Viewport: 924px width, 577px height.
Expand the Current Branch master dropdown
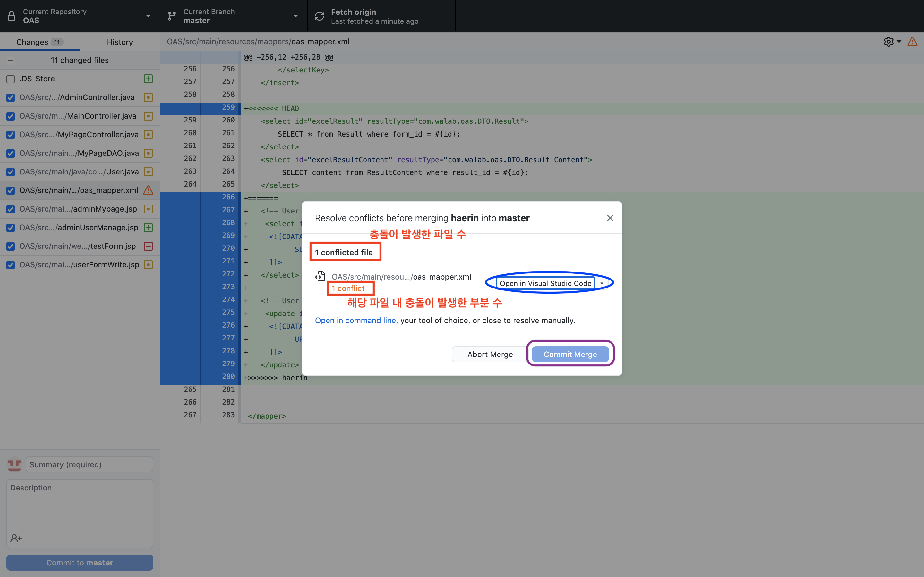(x=233, y=16)
